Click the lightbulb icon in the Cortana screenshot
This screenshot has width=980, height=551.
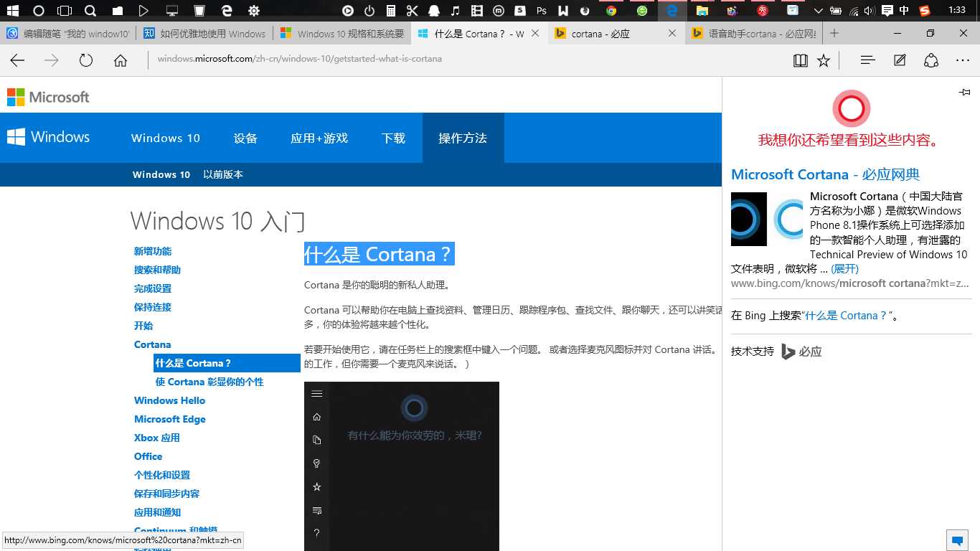(x=316, y=463)
